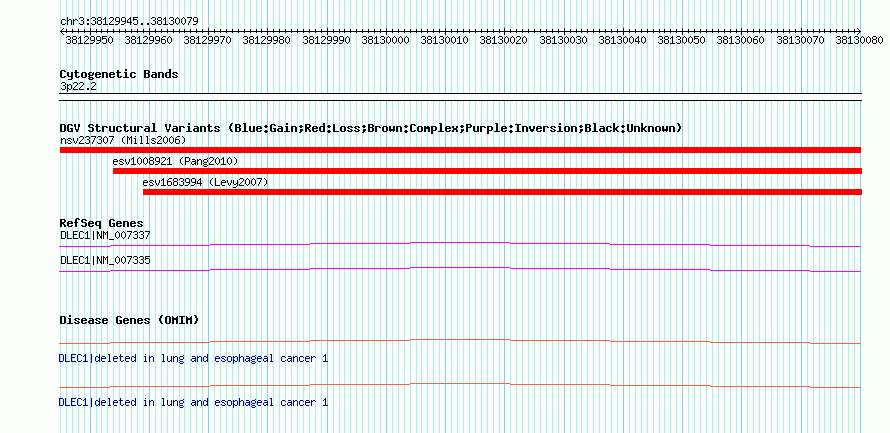Screen dimensions: 890x433
Task: Click ruler position 38130030
Action: 563,41
